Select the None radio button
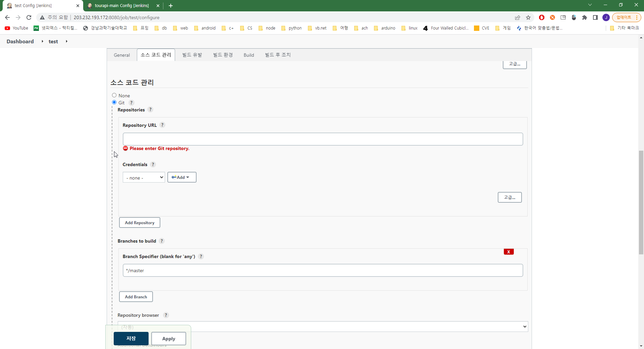Viewport: 644px width, 349px height. pyautogui.click(x=114, y=95)
